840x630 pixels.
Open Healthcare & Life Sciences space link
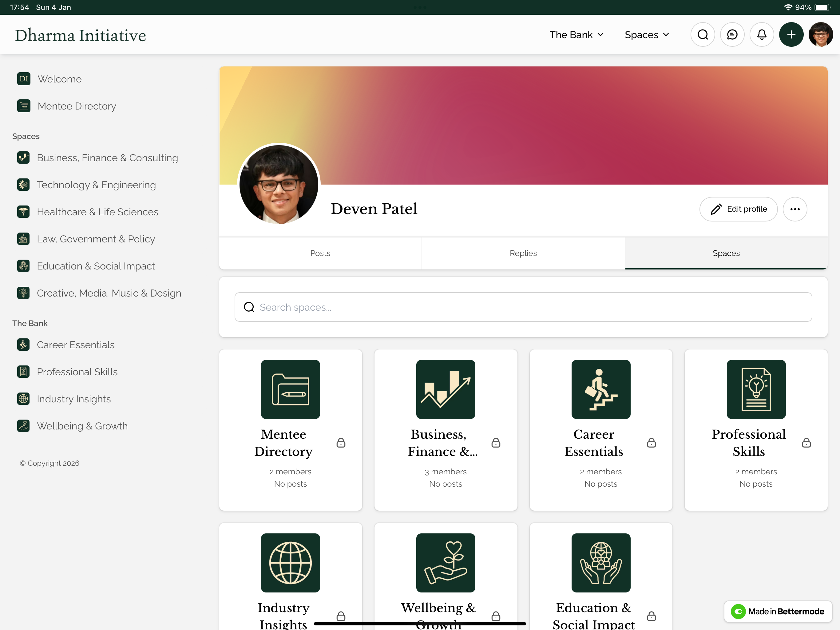[x=97, y=211]
